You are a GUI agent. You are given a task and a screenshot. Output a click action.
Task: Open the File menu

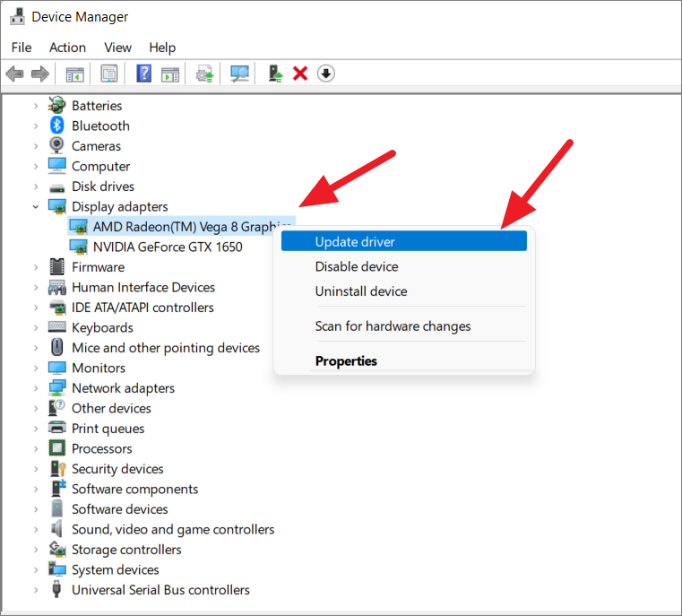(x=22, y=47)
